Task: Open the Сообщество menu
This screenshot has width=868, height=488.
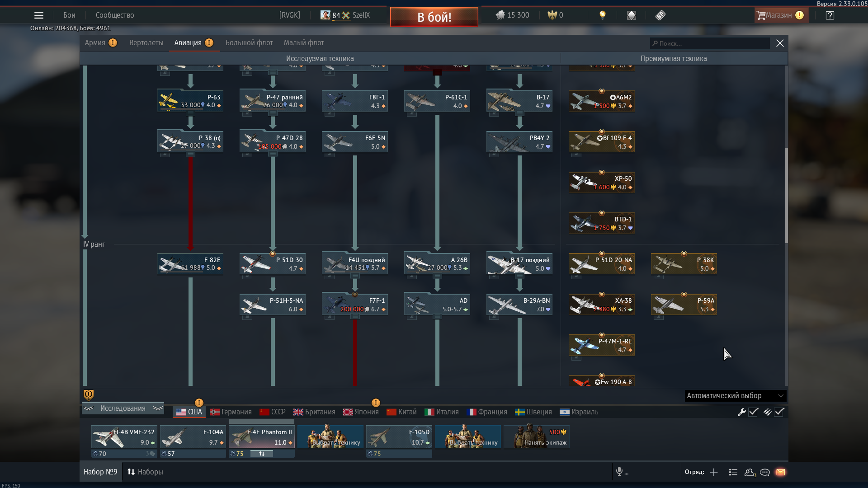Action: pos(115,15)
